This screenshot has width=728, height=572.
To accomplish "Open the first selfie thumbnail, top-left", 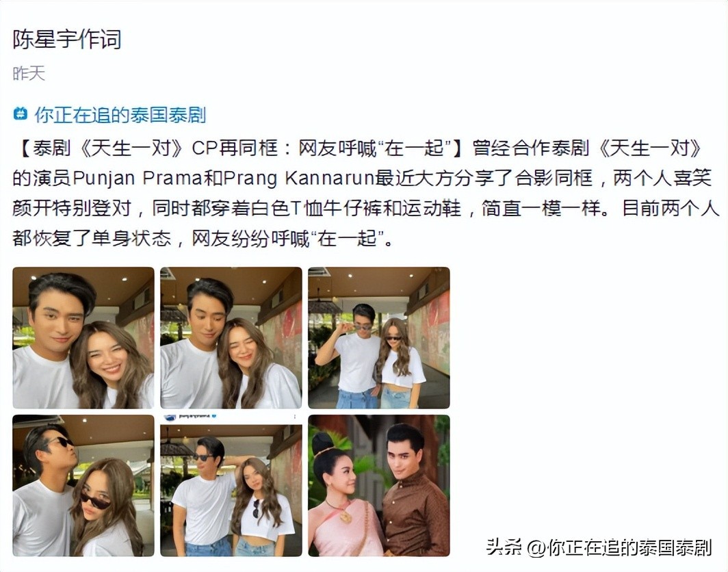I will 83,337.
